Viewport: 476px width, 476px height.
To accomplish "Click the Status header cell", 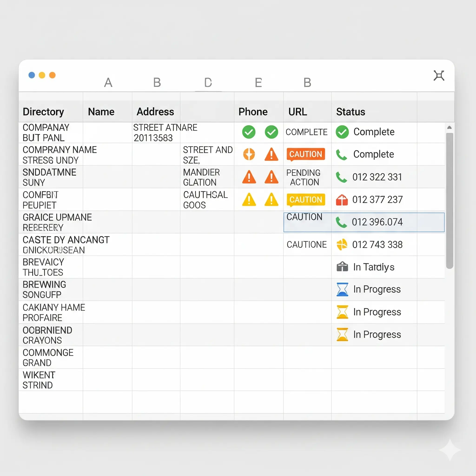I will coord(374,112).
